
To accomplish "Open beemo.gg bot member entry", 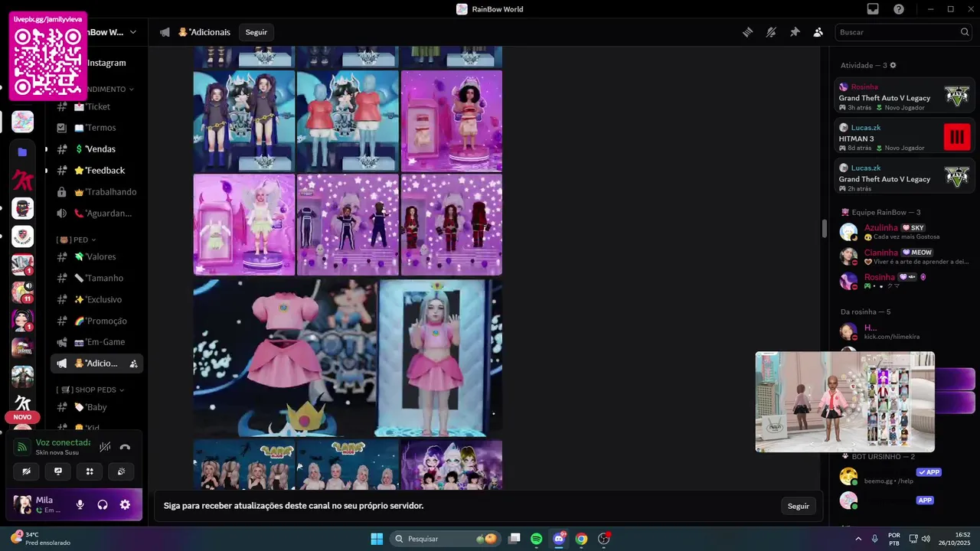I will pos(903,476).
